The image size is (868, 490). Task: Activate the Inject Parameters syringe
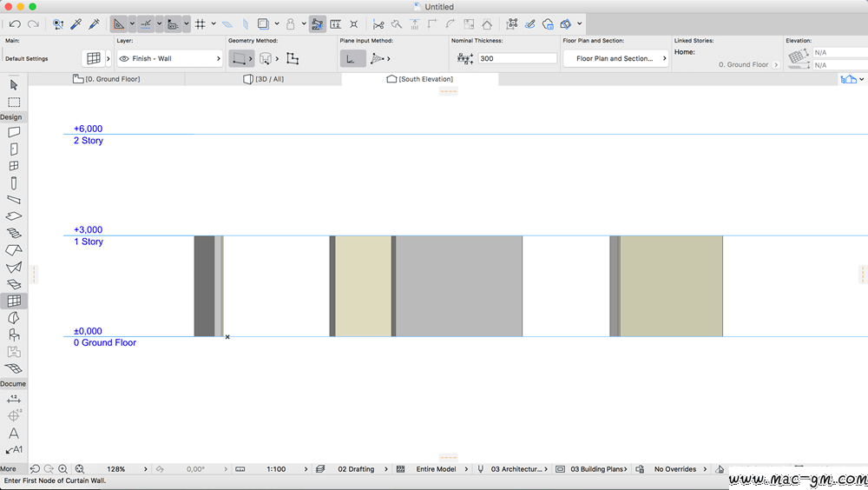[94, 24]
